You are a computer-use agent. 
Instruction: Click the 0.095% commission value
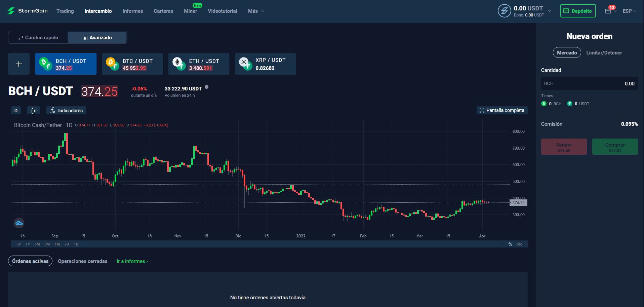629,124
